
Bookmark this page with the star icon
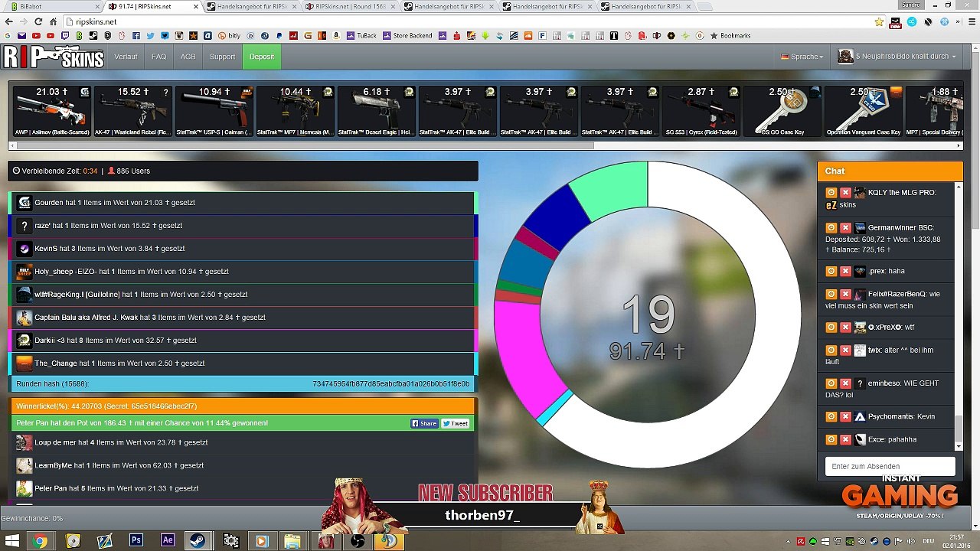point(879,21)
